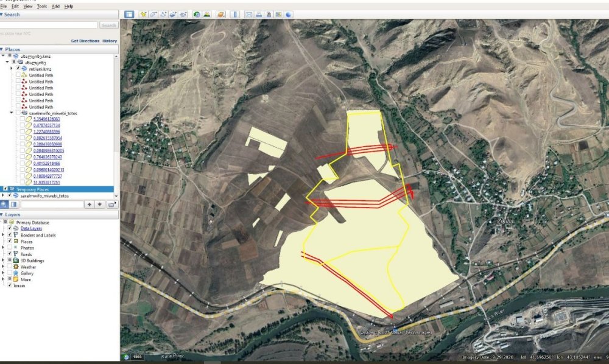The width and height of the screenshot is (609, 364).
Task: Click into the Search input field
Action: (49, 25)
